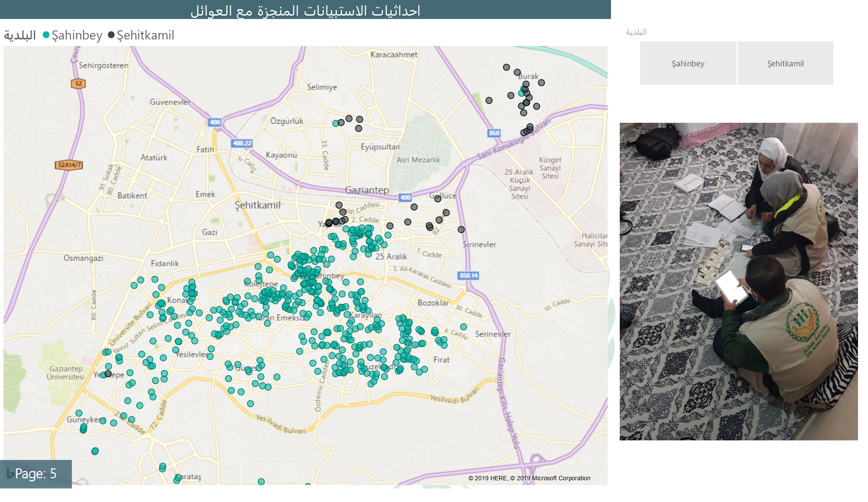Select the Şehitkamil entry in the map legend
Image resolution: width=868 pixels, height=502 pixels.
click(145, 35)
